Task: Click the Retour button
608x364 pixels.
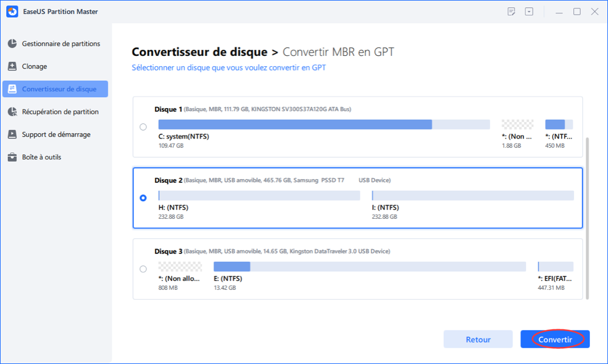Action: point(478,340)
